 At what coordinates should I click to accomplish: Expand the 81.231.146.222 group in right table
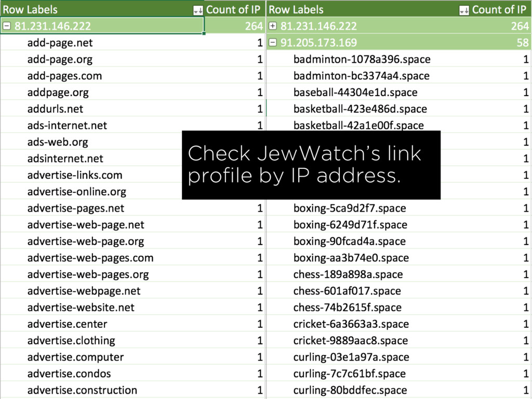(x=272, y=26)
